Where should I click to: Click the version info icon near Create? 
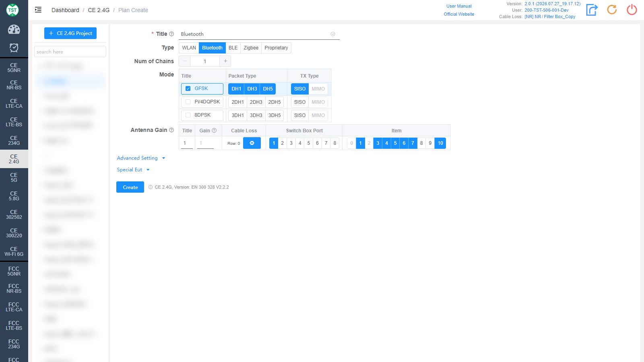[151, 187]
